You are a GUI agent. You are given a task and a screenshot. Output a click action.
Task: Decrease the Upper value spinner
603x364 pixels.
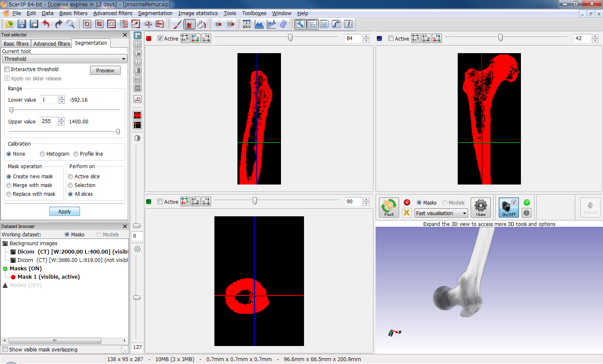(62, 123)
